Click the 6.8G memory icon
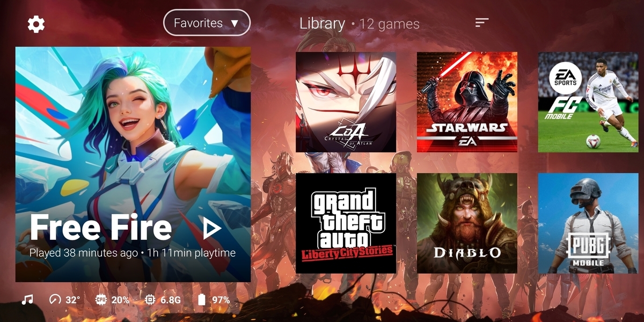The width and height of the screenshot is (644, 322). click(x=150, y=299)
